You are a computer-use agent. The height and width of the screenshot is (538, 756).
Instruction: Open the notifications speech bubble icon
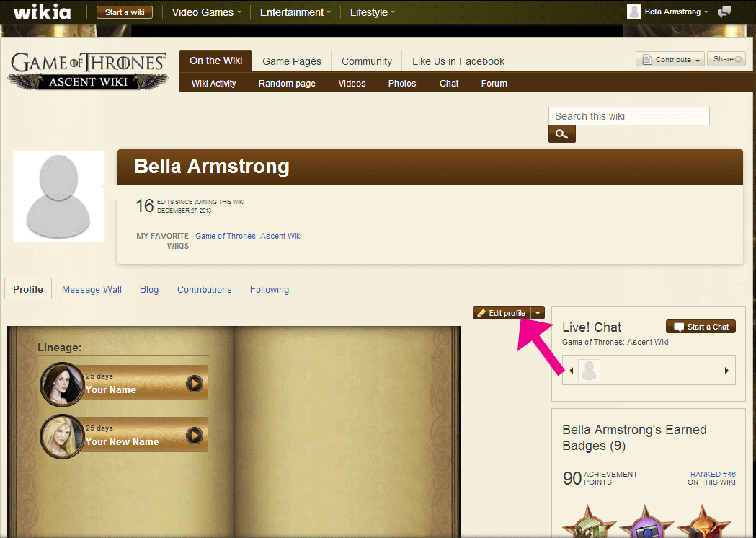[x=724, y=12]
